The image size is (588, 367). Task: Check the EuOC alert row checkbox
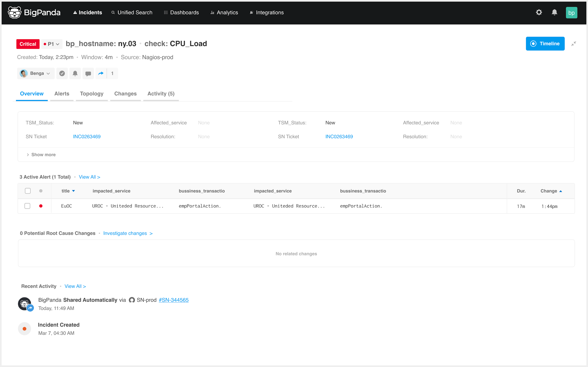[28, 206]
